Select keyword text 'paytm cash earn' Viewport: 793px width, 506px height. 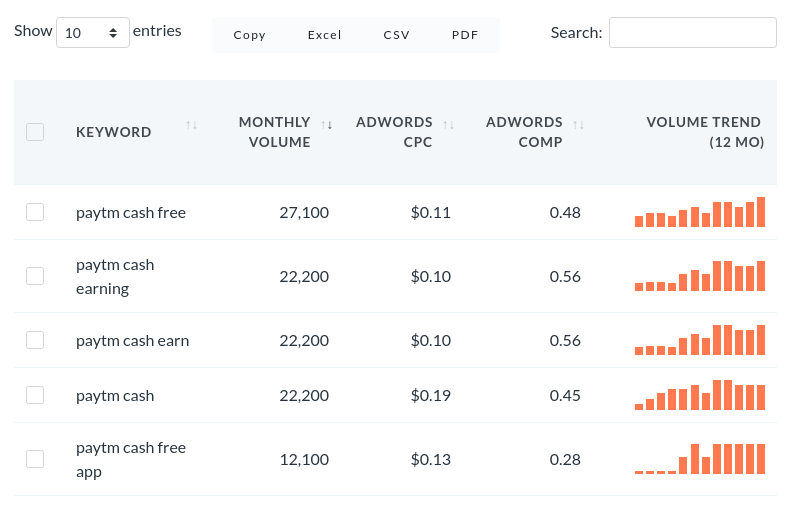pos(133,341)
